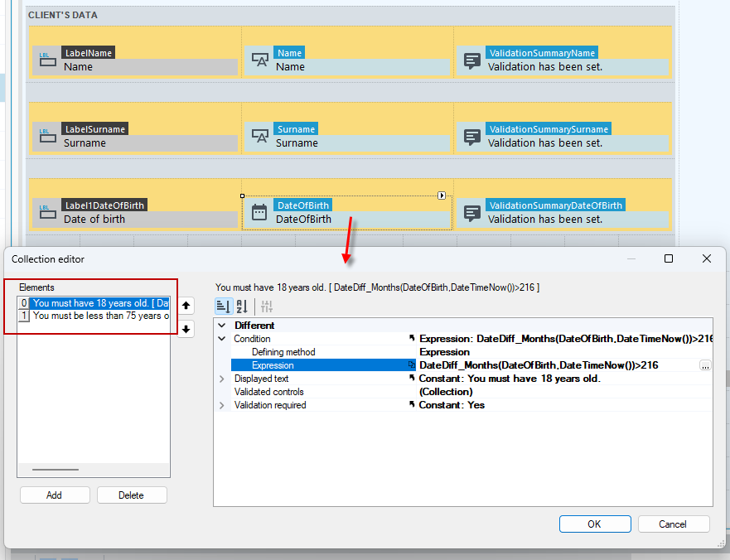Viewport: 730px width, 560px height.
Task: Click the Add button
Action: (55, 495)
